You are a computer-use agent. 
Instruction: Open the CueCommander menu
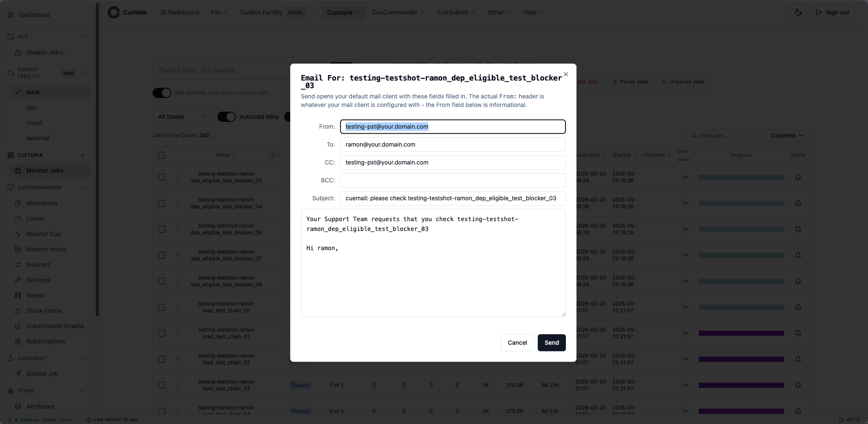398,12
